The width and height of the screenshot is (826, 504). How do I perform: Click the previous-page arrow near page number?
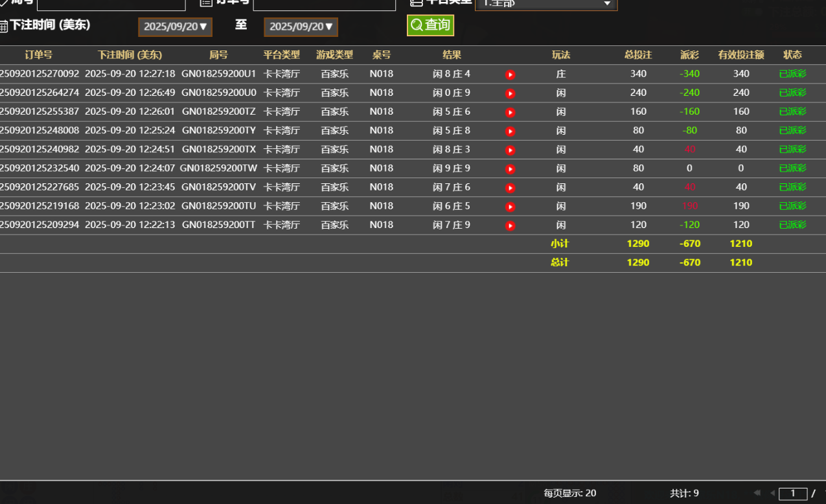coord(772,492)
